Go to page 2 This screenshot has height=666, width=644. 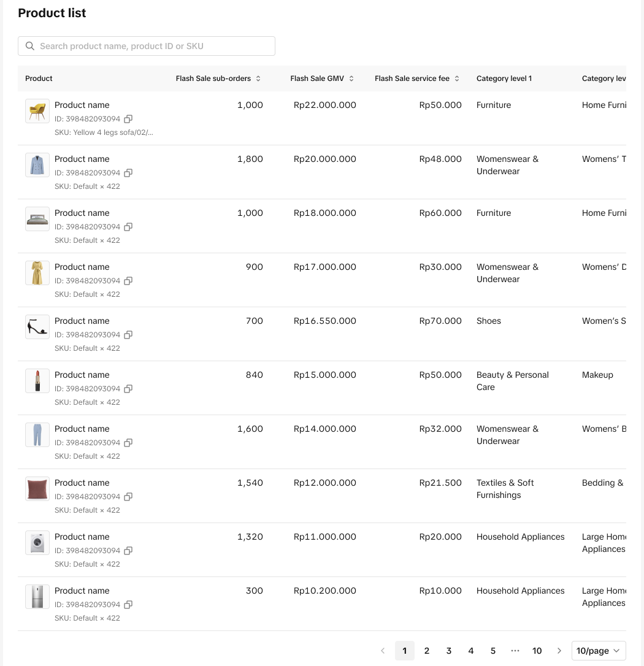[x=427, y=651]
